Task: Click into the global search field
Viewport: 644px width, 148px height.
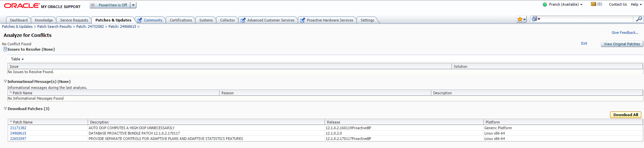Action: point(587,19)
